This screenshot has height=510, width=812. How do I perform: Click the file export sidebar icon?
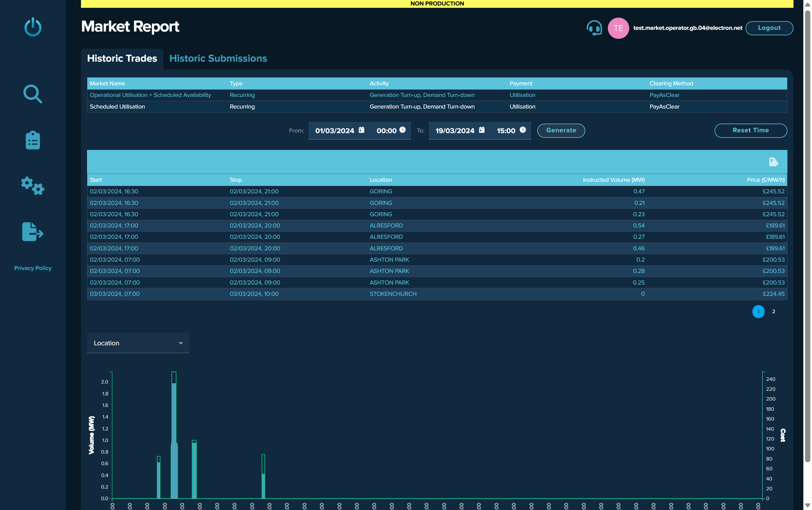[x=33, y=232]
